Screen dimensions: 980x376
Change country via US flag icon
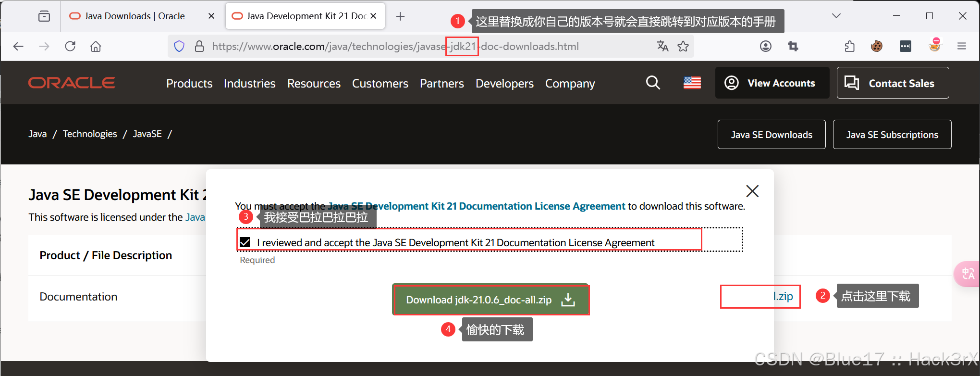click(x=692, y=83)
